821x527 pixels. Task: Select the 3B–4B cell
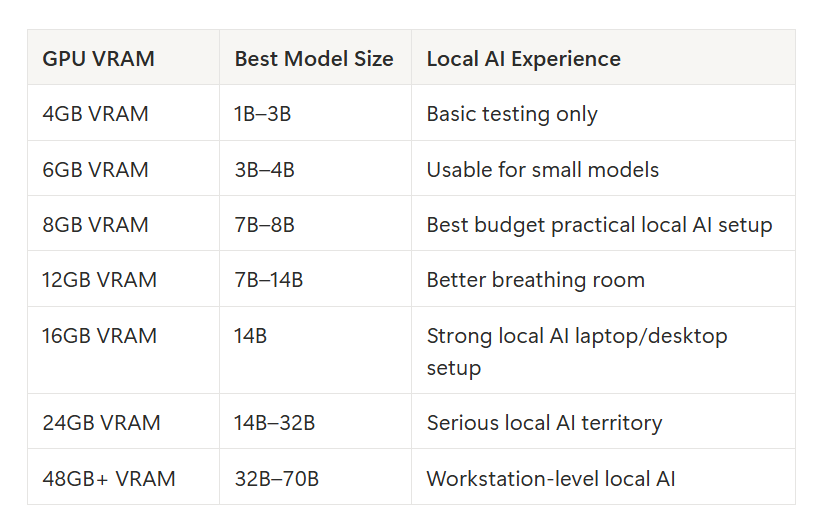264,170
